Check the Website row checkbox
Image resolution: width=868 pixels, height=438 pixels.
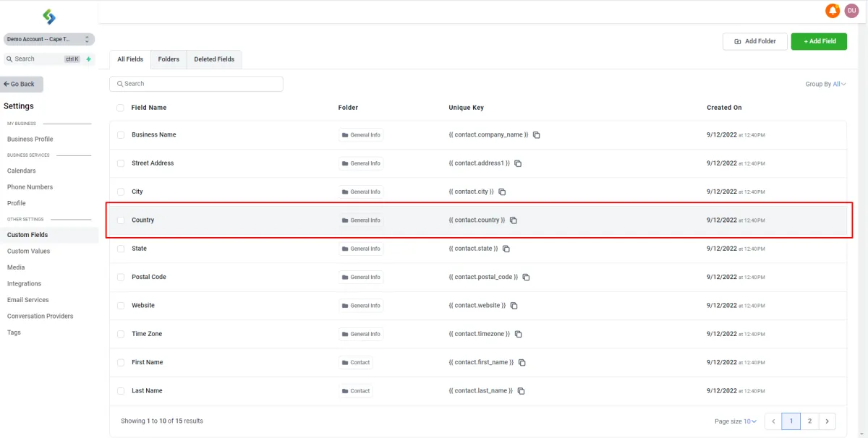tap(121, 306)
